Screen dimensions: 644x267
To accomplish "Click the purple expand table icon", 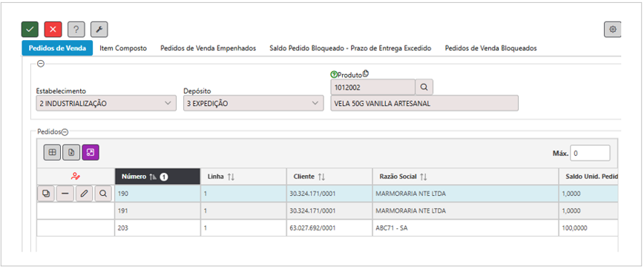I will pos(91,153).
